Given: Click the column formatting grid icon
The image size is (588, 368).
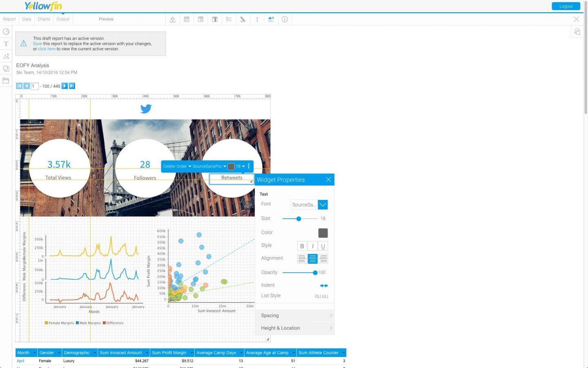Looking at the screenshot, I should tap(201, 19).
